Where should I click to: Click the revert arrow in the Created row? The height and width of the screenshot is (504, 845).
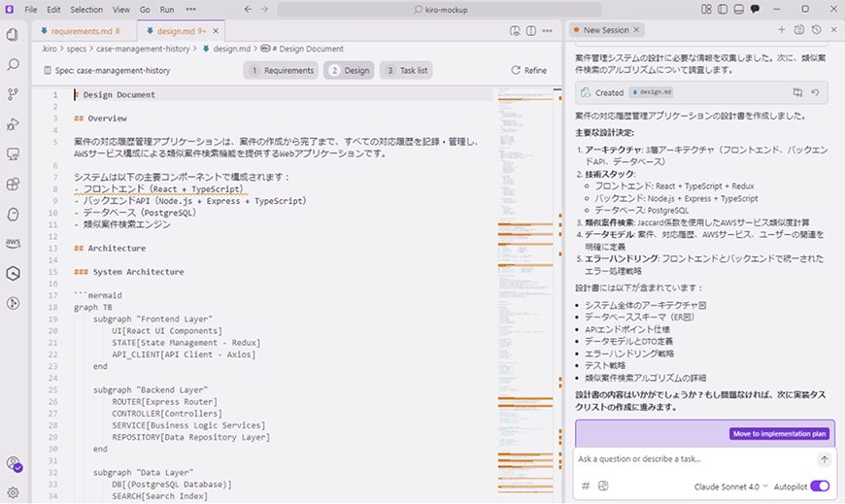point(815,92)
